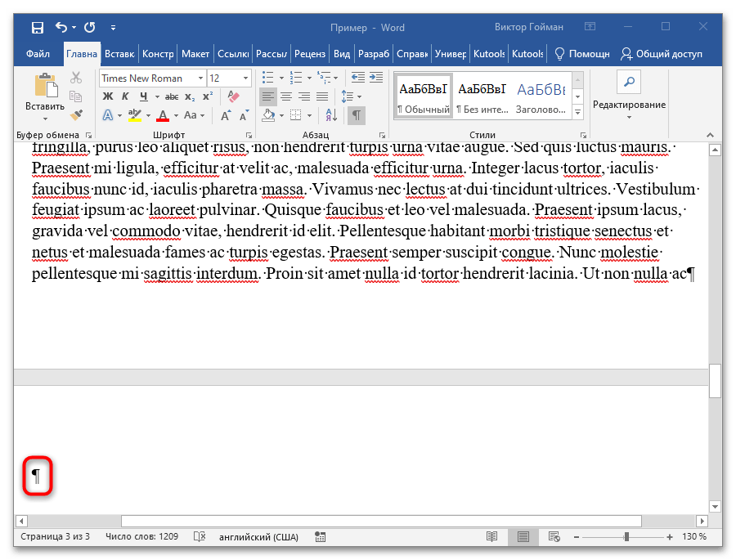
Task: Expand the styles gallery more arrow
Action: click(x=578, y=112)
